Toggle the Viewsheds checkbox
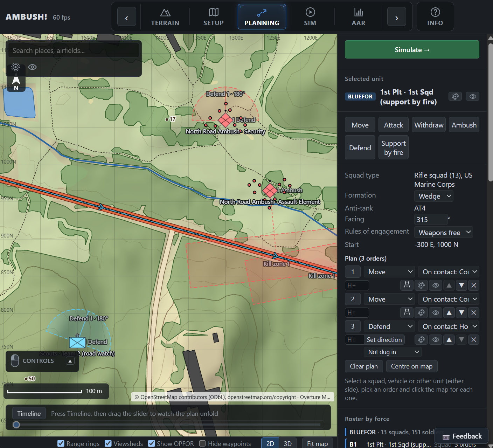This screenshot has width=493, height=448. 108,443
